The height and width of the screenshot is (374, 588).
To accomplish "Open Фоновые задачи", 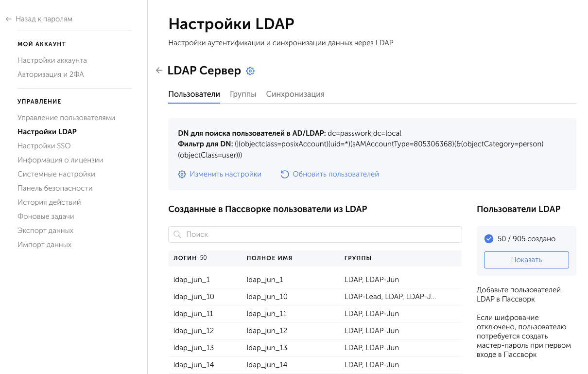I will [46, 216].
